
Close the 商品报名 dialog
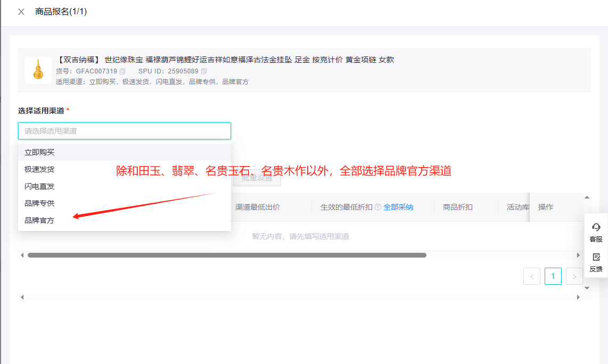tap(21, 12)
